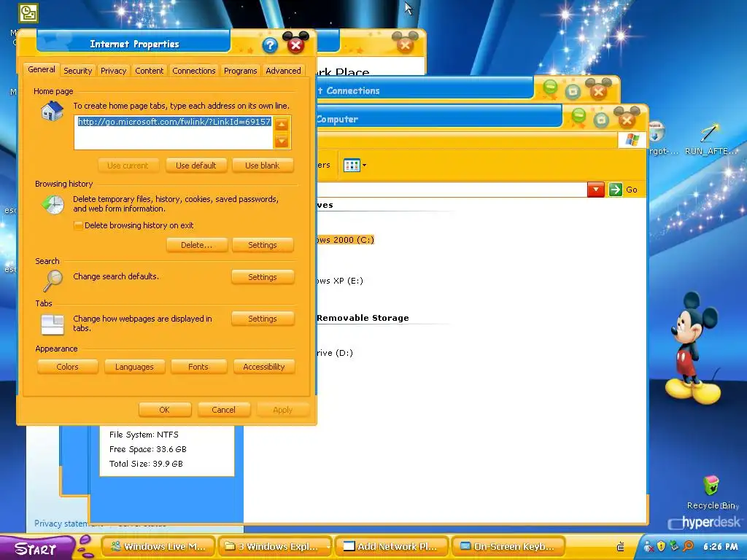Click the home page house icon

tap(53, 112)
